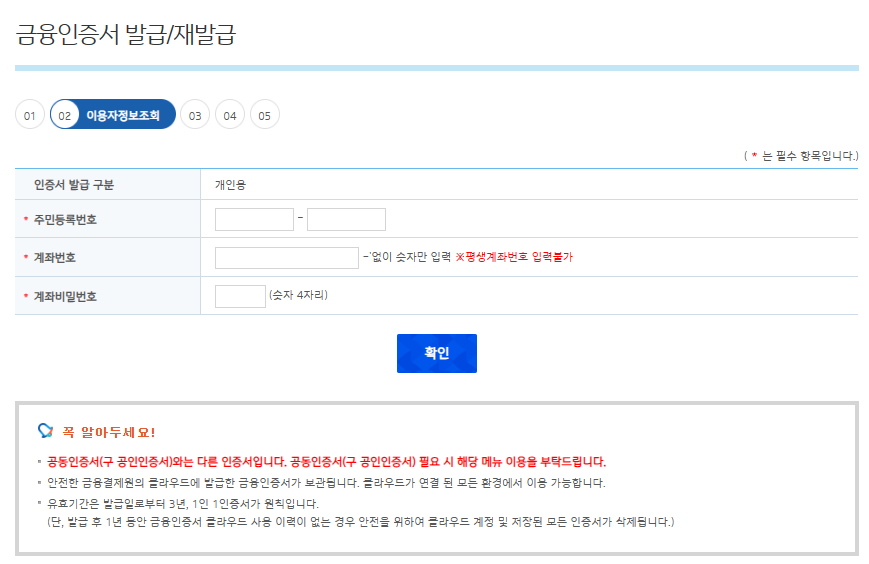
Task: Click the (단, 발급 후 1년 동안 line
Action: (361, 522)
